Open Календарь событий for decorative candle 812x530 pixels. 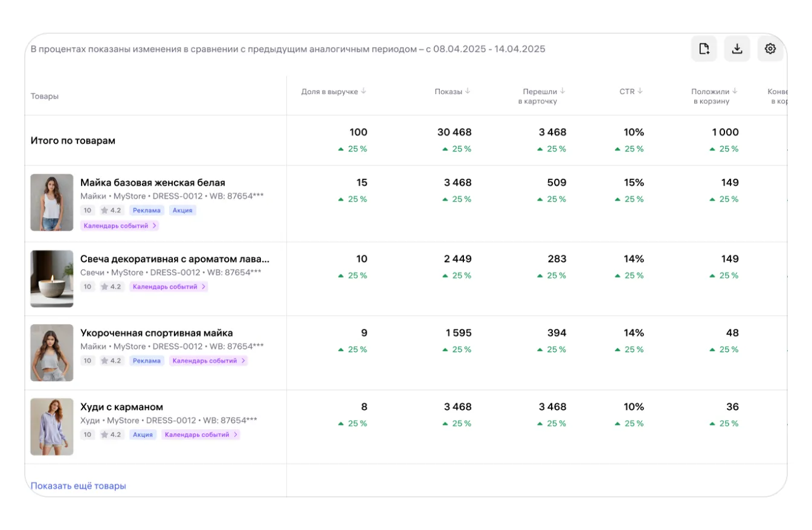point(169,287)
